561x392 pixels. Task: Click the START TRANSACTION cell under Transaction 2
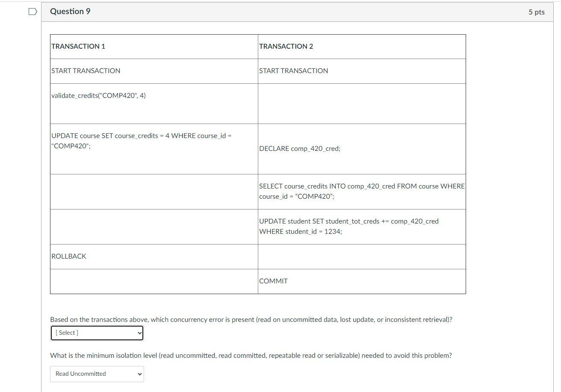[x=293, y=71]
